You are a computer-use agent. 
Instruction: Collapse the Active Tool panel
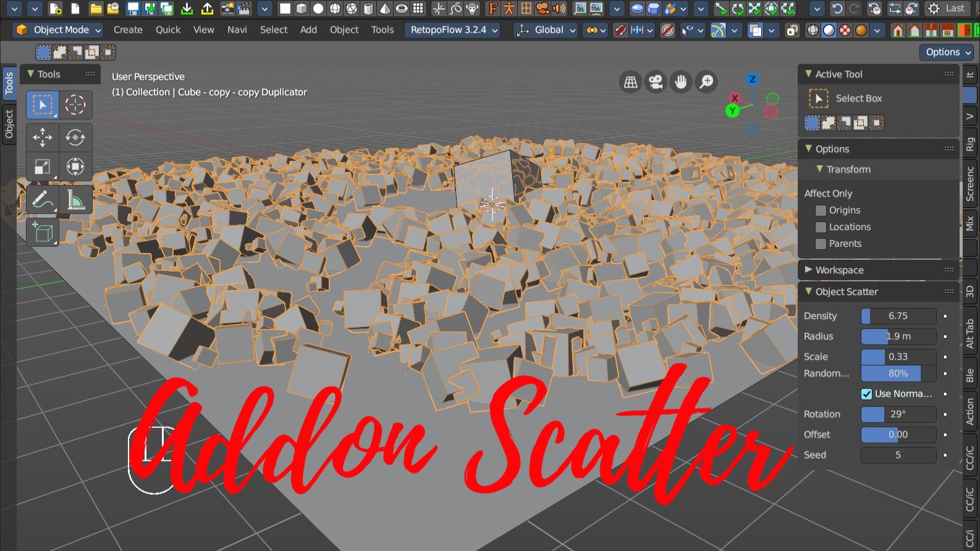click(808, 74)
